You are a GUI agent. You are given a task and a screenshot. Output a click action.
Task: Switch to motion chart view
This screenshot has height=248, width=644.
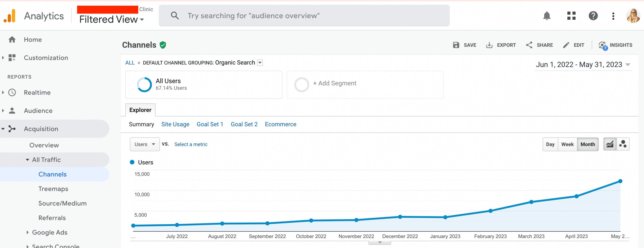coord(623,144)
